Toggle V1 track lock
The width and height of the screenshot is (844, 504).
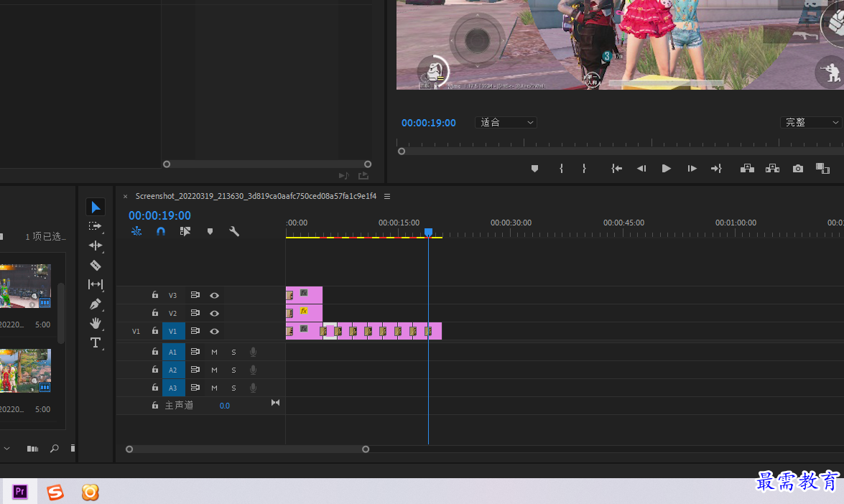(155, 332)
